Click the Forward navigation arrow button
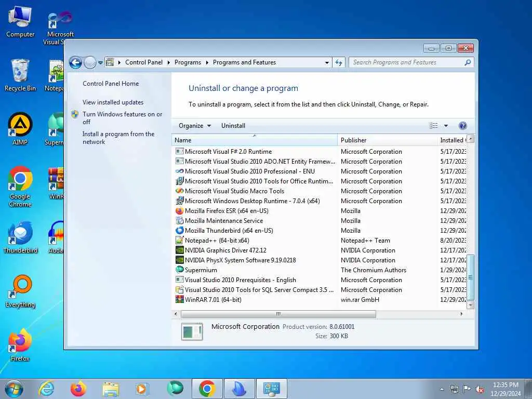532x399 pixels. coord(90,62)
